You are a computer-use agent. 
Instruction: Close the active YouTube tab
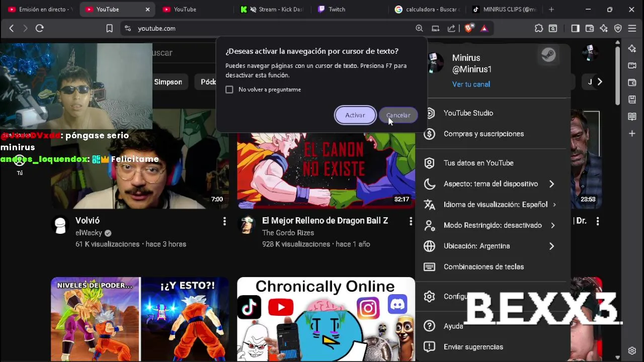(x=147, y=10)
